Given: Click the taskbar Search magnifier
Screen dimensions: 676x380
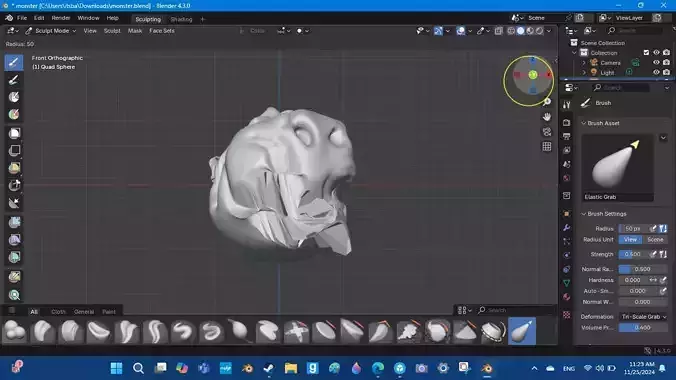Looking at the screenshot, I should point(138,368).
